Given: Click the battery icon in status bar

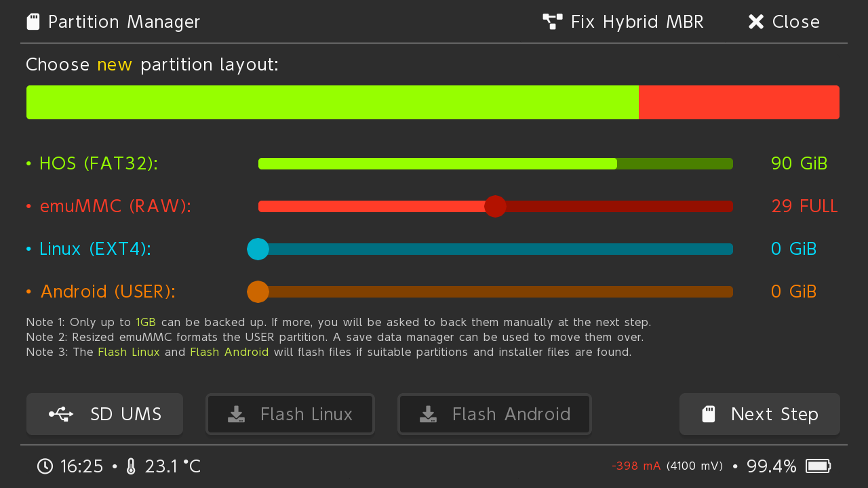Looking at the screenshot, I should [818, 466].
